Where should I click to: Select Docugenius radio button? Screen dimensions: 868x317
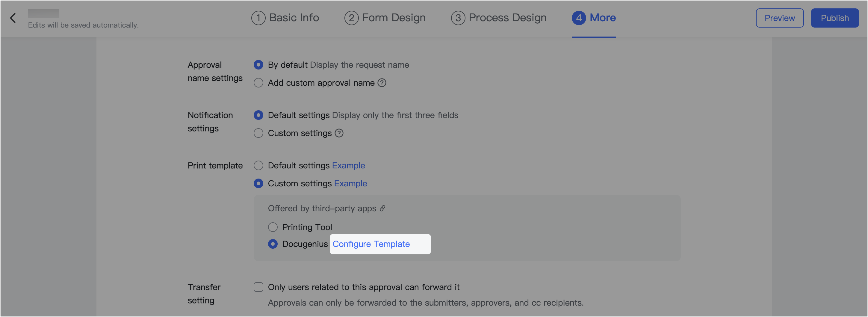(x=273, y=244)
